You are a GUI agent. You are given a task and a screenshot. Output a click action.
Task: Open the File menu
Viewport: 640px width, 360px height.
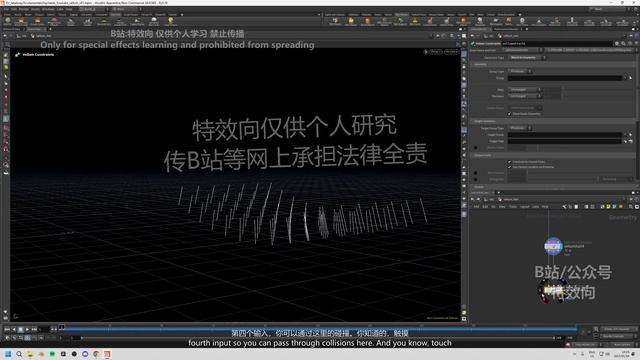pos(6,9)
